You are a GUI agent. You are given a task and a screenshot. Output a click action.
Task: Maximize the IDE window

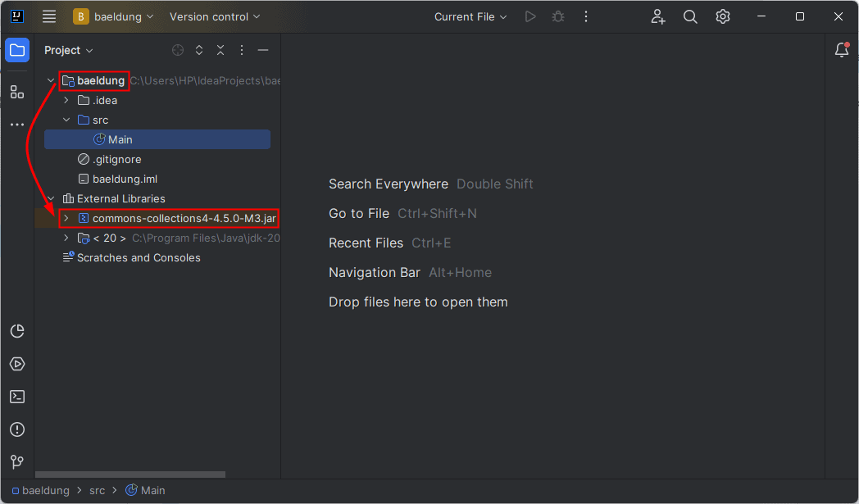800,16
